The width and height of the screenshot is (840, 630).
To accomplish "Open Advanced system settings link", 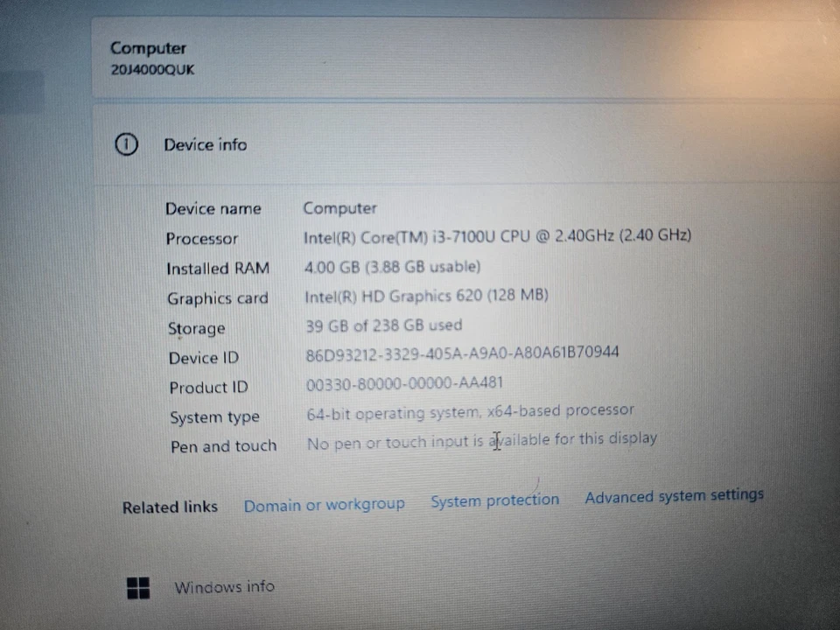I will click(674, 496).
